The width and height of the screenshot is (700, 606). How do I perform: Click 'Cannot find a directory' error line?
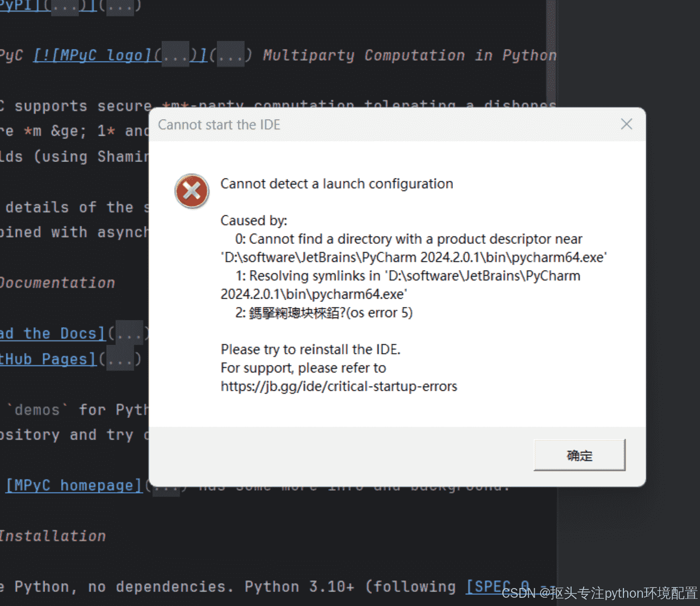point(414,248)
